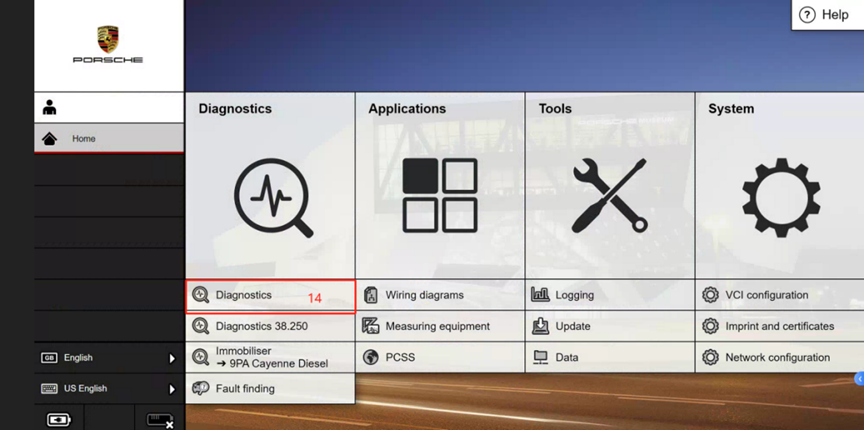Open Imprint and certificates page

click(780, 326)
